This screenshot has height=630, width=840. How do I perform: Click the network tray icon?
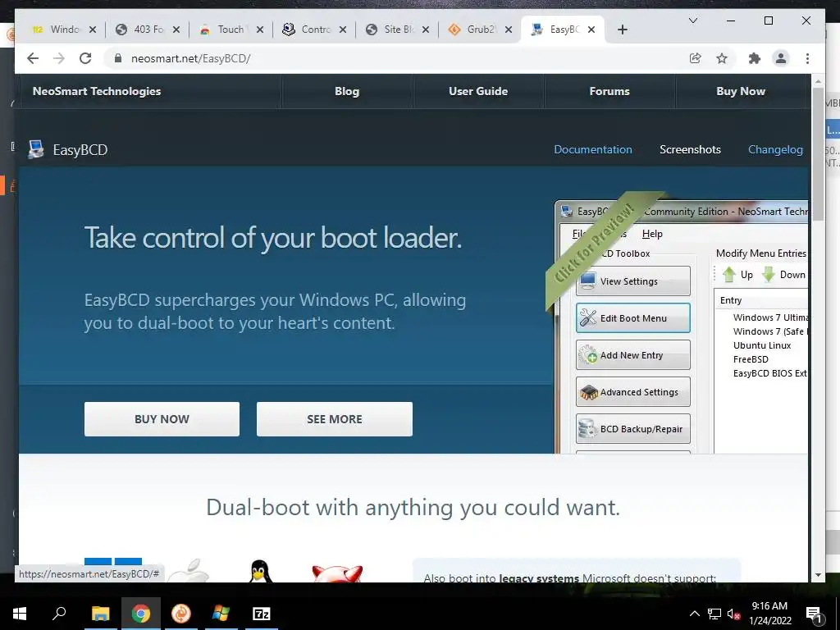tap(714, 614)
